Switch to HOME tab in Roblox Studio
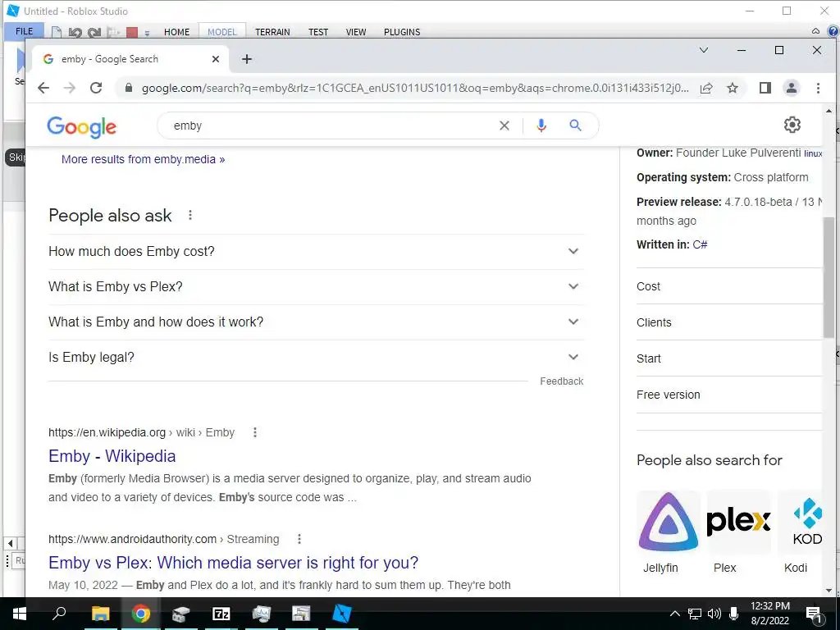The image size is (840, 630). [x=177, y=32]
